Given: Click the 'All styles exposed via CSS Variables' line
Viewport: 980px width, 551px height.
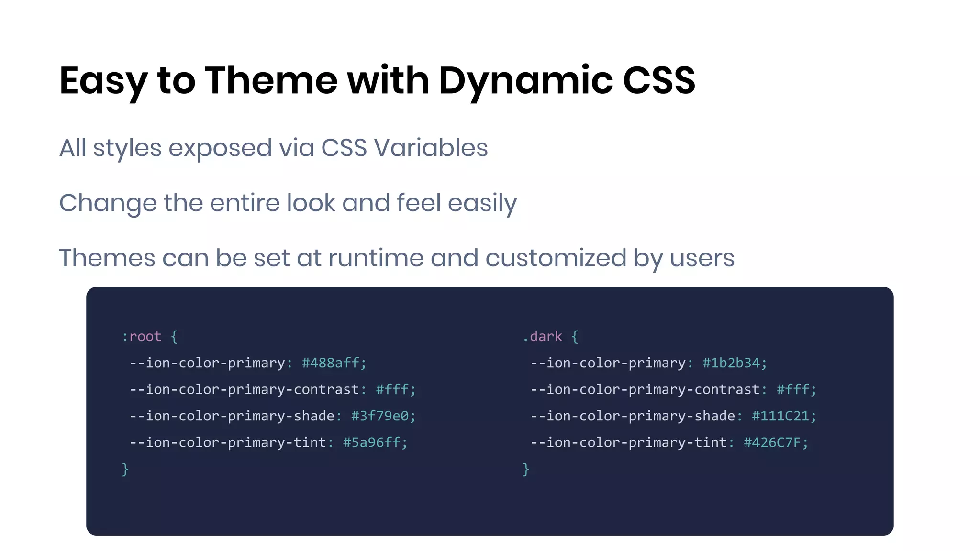Looking at the screenshot, I should [273, 148].
